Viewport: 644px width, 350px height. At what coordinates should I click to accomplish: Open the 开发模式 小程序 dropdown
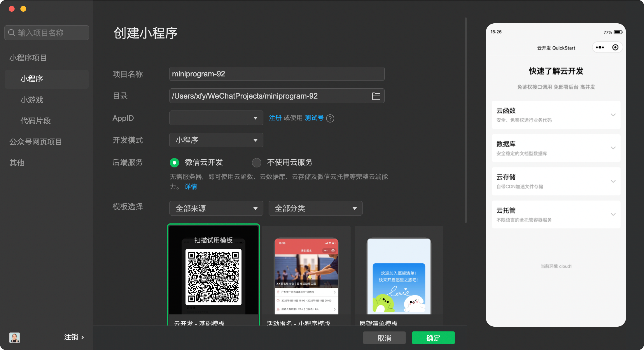(216, 140)
